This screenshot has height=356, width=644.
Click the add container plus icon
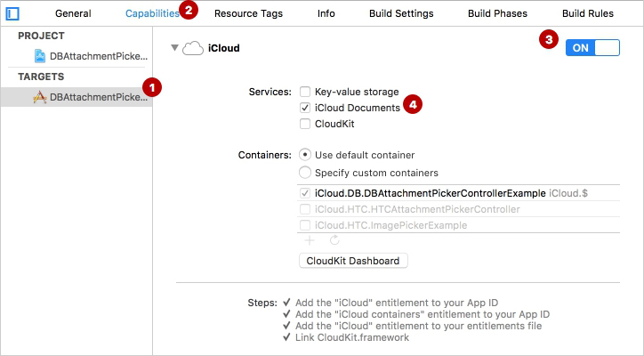310,240
